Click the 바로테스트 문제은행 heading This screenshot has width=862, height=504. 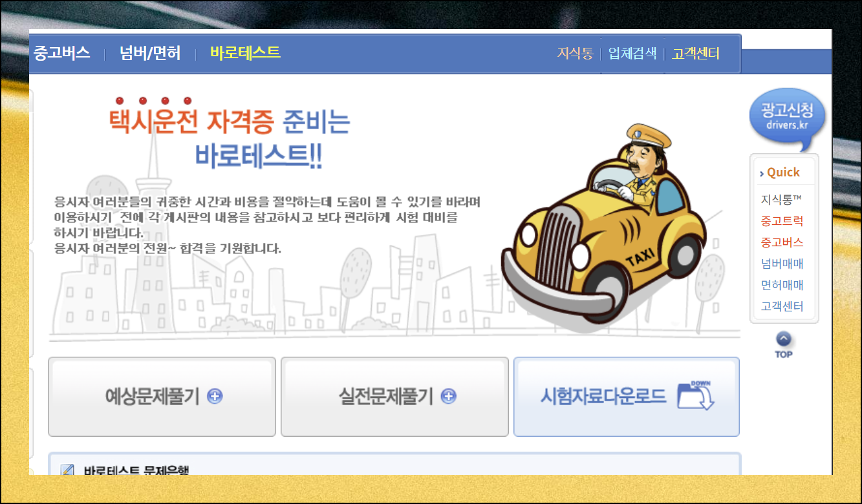pos(136,470)
